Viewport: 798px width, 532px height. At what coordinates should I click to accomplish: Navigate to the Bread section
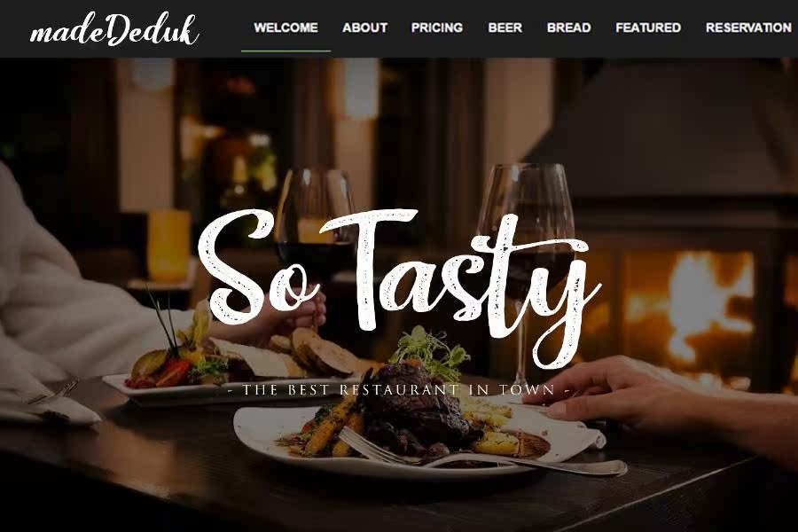click(x=569, y=27)
